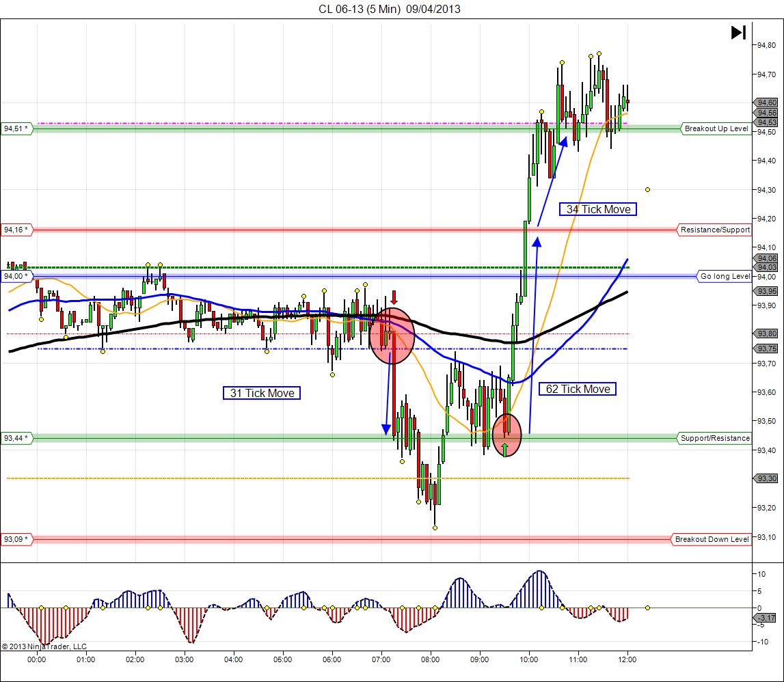Click the 93,30 price marker on axis
784x682 pixels.
766,478
